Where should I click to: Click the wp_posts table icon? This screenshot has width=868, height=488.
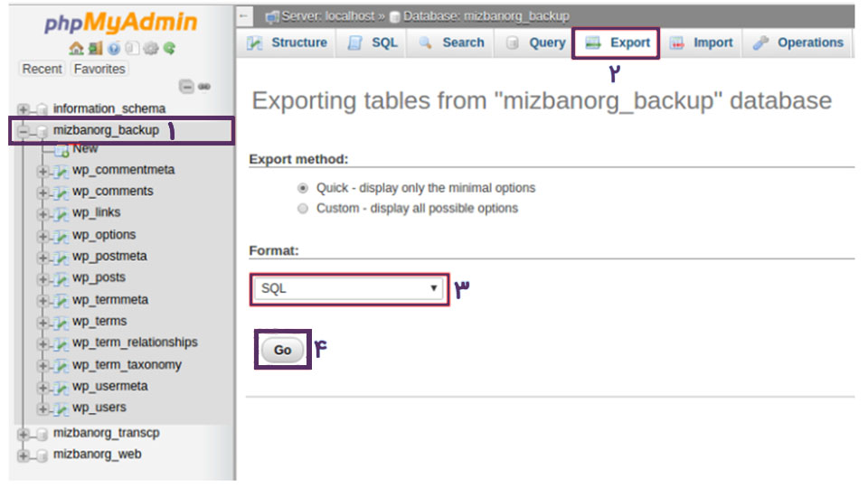point(61,278)
